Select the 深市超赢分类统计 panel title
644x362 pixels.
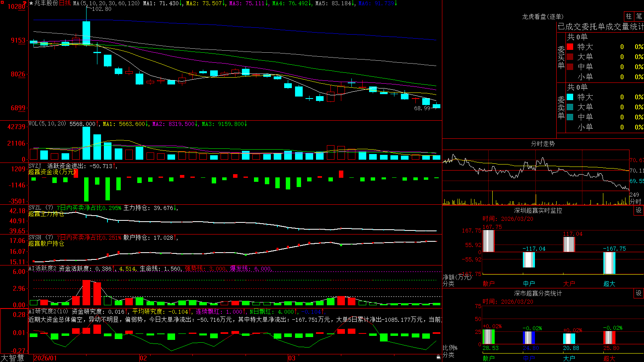[x=538, y=293]
